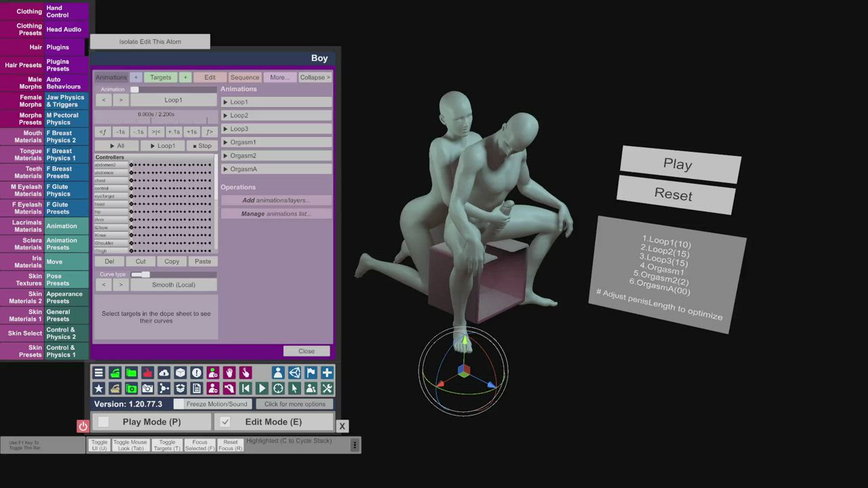Click Close button in Boy panel
The width and height of the screenshot is (868, 488).
point(307,351)
